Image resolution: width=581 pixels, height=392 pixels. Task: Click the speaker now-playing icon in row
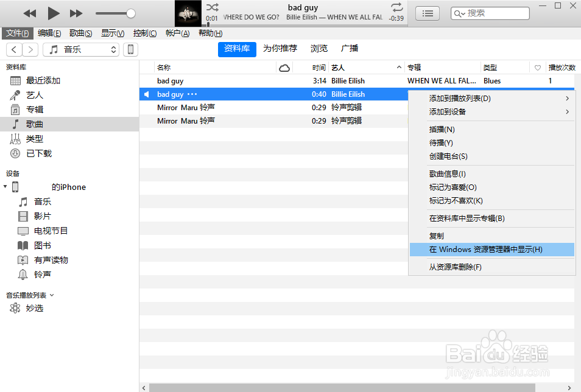(147, 94)
